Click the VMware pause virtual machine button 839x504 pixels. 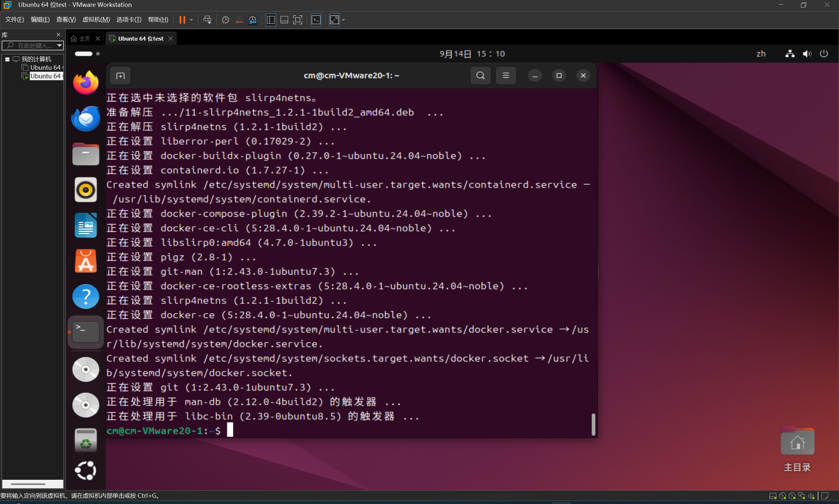tap(182, 20)
